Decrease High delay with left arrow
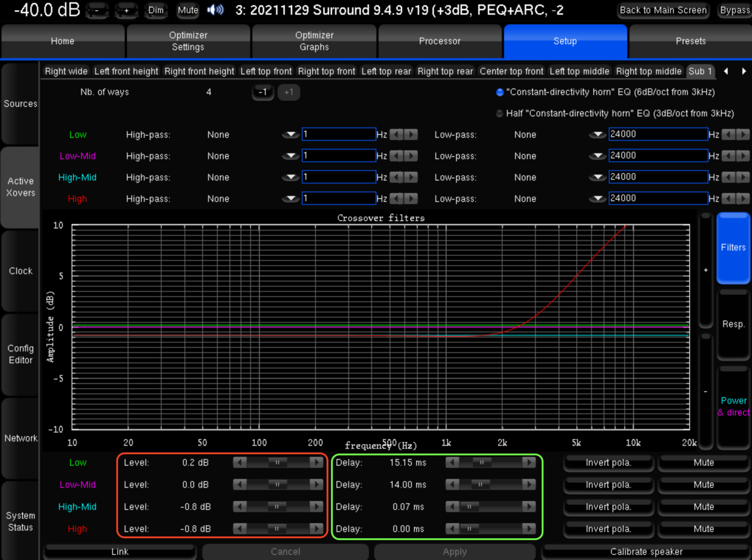 (452, 529)
